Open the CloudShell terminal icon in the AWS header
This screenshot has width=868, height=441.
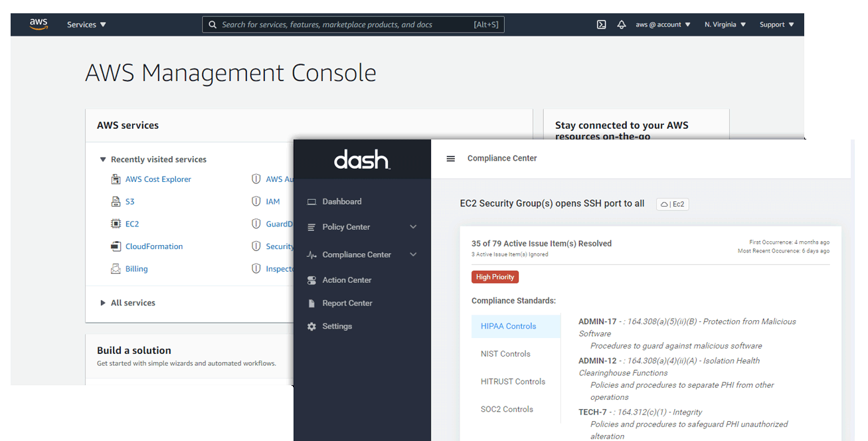click(601, 25)
